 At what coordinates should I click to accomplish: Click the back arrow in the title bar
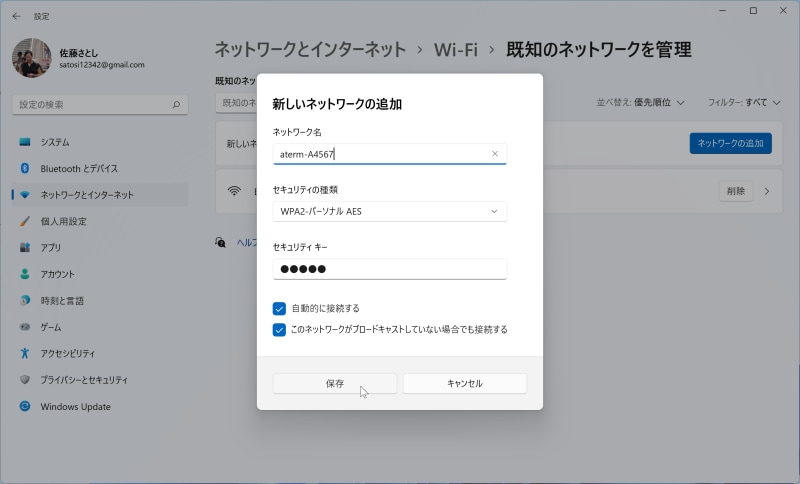pos(16,16)
